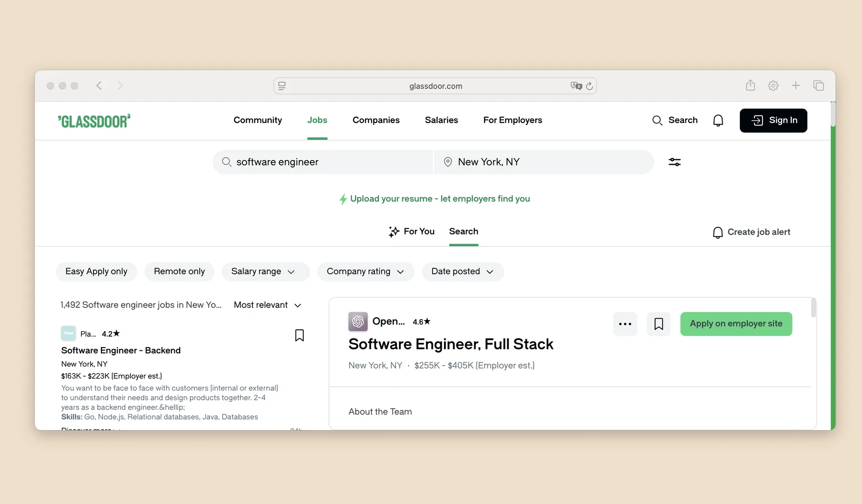
Task: Open the browser share icon
Action: 750,86
